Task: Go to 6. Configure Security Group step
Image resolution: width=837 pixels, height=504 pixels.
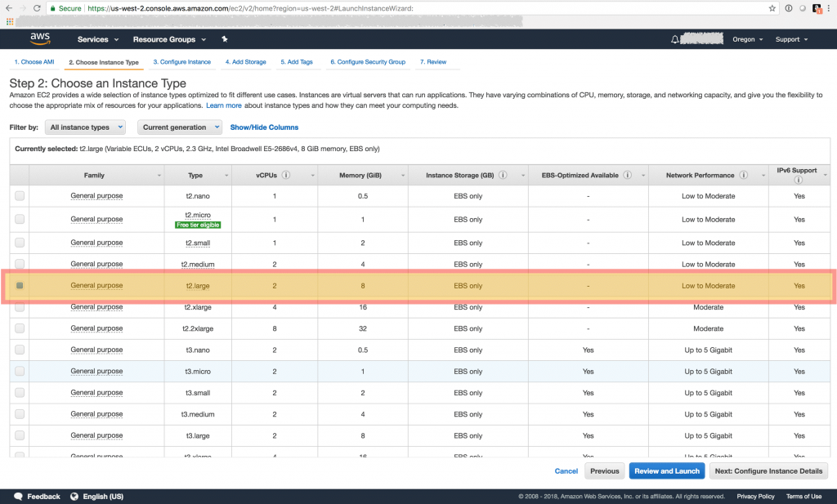Action: coord(368,62)
